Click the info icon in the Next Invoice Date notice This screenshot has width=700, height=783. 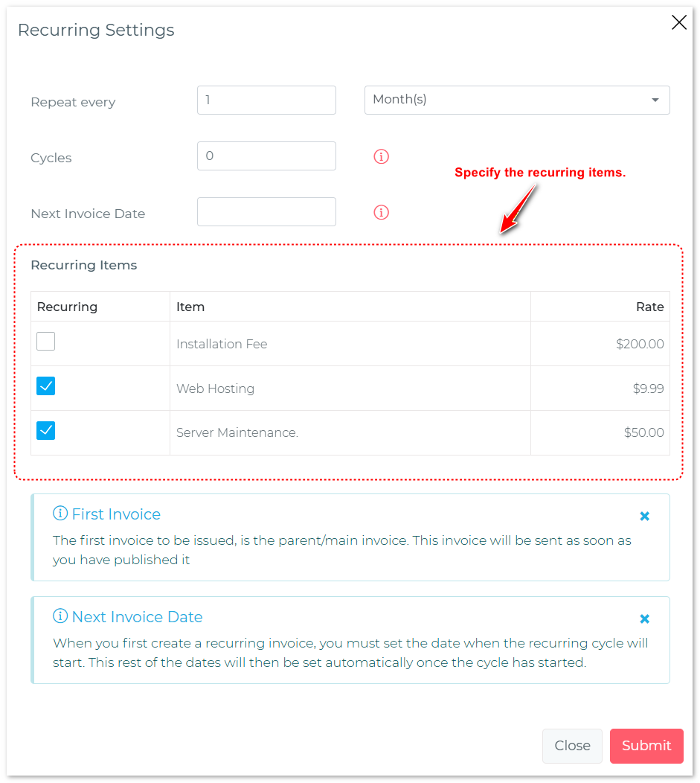(x=59, y=616)
